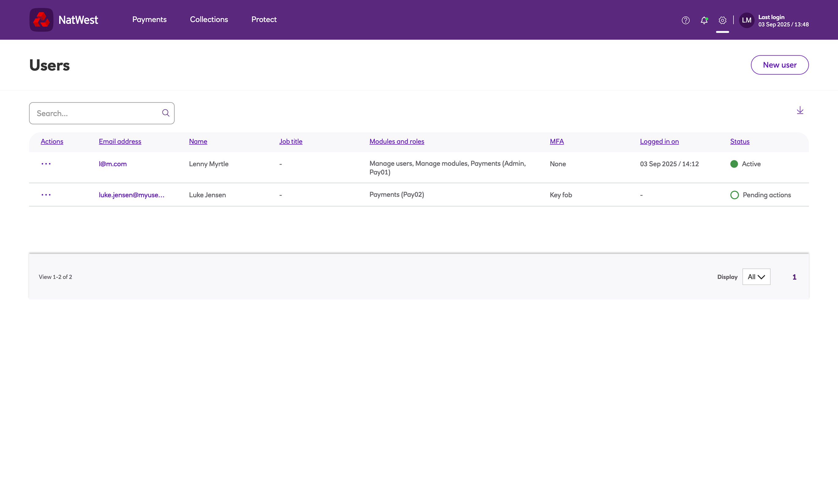838x504 pixels.
Task: Open the Protect menu
Action: click(264, 20)
